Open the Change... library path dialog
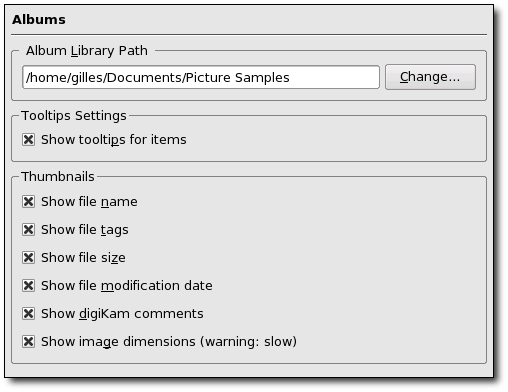 430,77
